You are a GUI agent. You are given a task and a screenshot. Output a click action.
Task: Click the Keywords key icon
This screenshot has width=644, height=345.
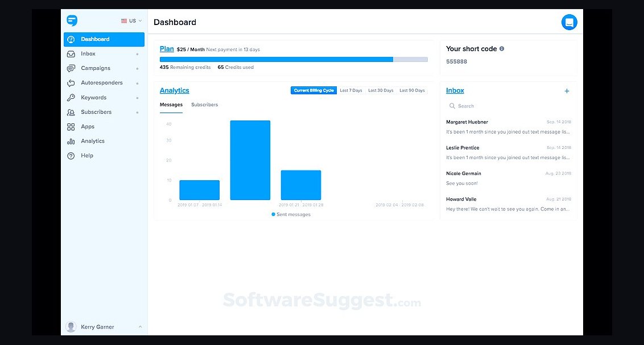[71, 98]
